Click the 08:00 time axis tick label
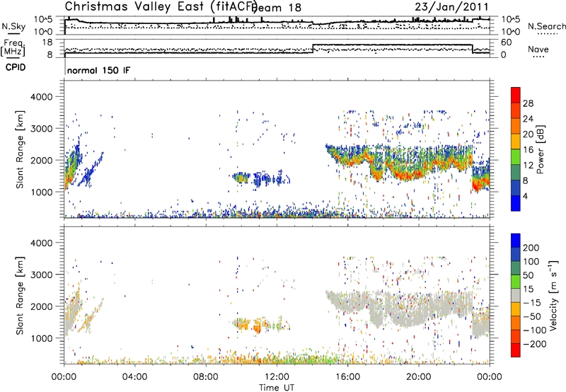 pyautogui.click(x=206, y=377)
